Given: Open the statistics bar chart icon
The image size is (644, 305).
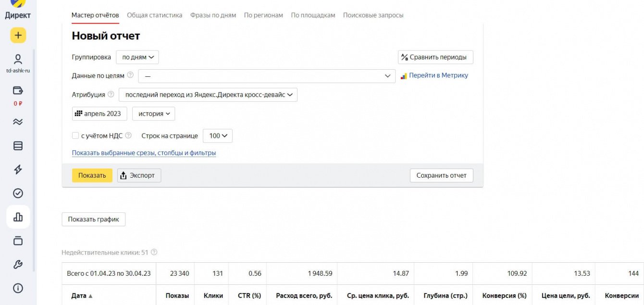Looking at the screenshot, I should (18, 217).
